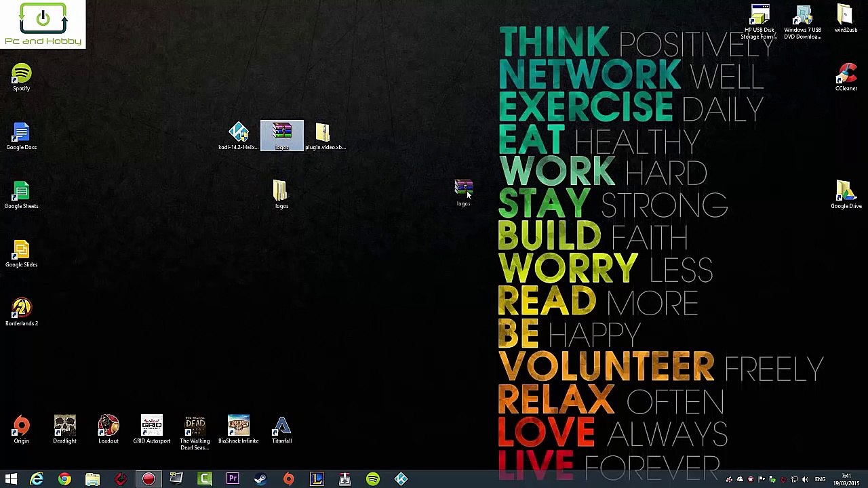Open the Google Drive folder shortcut
This screenshot has height=488, width=868.
click(x=846, y=195)
